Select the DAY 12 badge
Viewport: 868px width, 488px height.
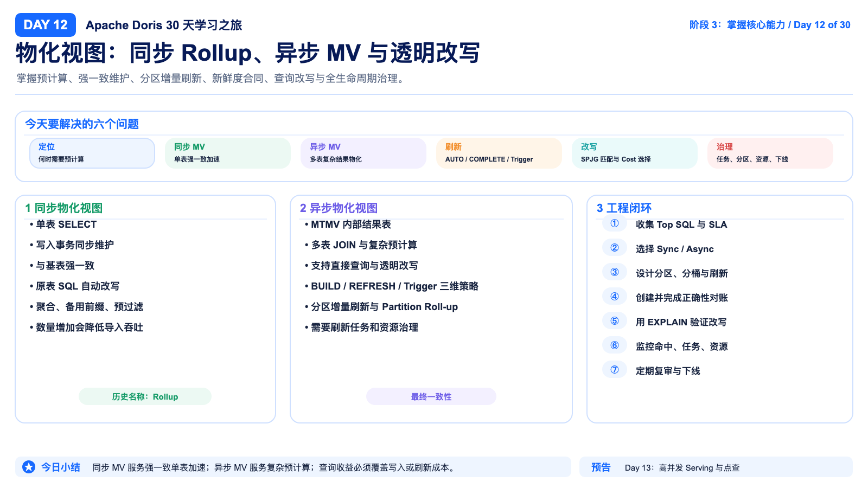click(x=46, y=25)
